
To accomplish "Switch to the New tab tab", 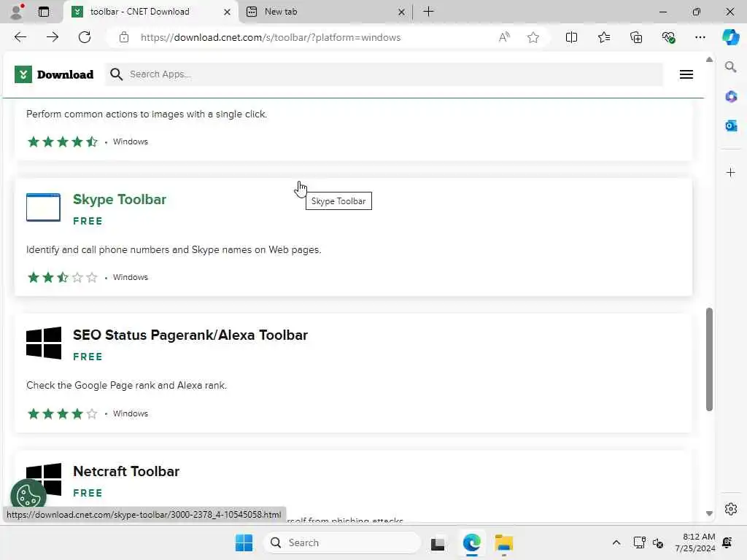I will pos(325,12).
